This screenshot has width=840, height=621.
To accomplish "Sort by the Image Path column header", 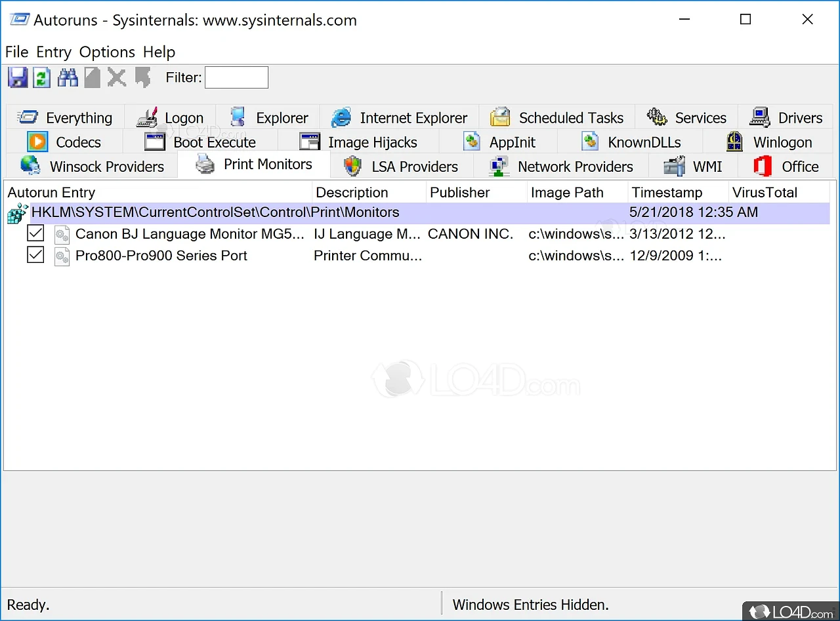I will [x=577, y=192].
